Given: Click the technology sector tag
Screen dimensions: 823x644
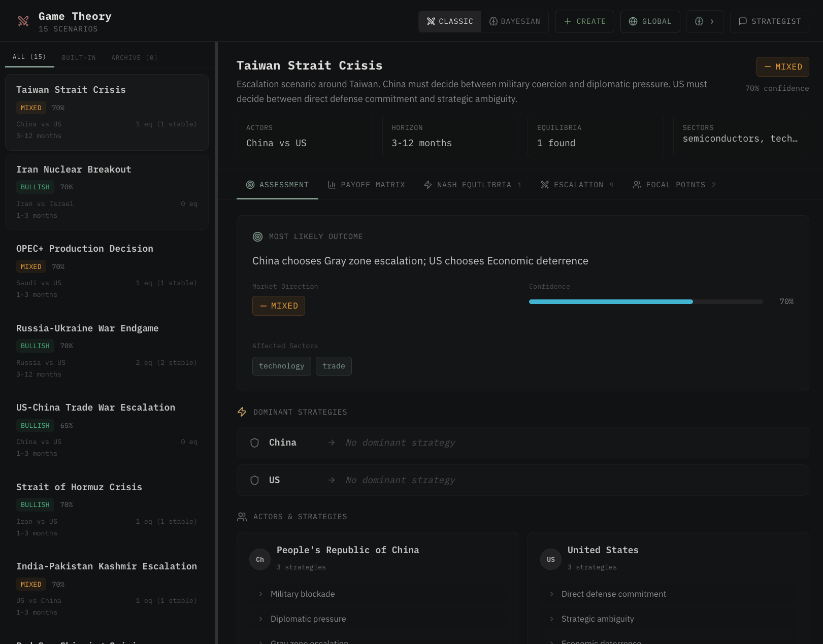Looking at the screenshot, I should [282, 366].
